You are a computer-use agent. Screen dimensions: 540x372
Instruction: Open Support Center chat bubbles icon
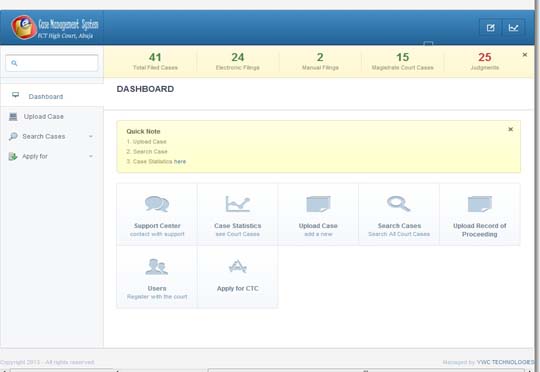point(157,204)
